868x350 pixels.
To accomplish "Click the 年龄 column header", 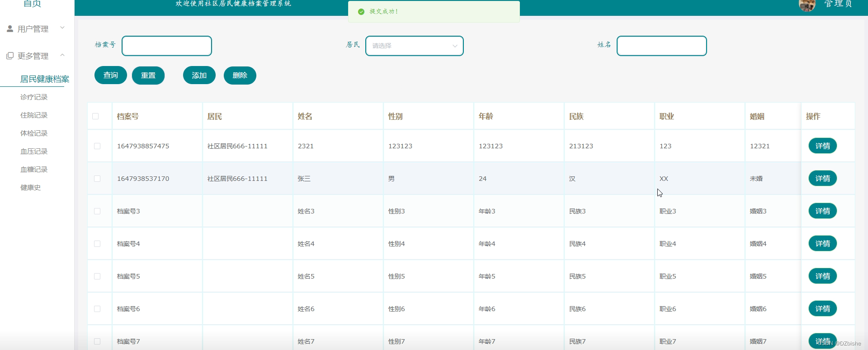I will point(486,117).
